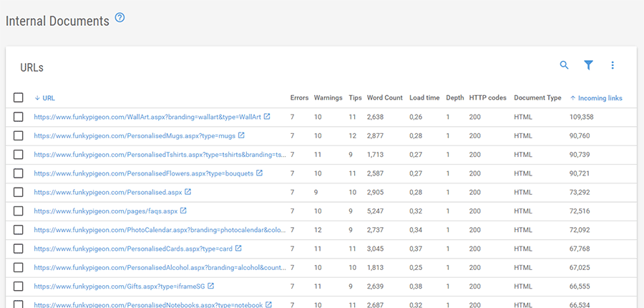Check the WallArt.aspx row checkbox

coord(18,117)
